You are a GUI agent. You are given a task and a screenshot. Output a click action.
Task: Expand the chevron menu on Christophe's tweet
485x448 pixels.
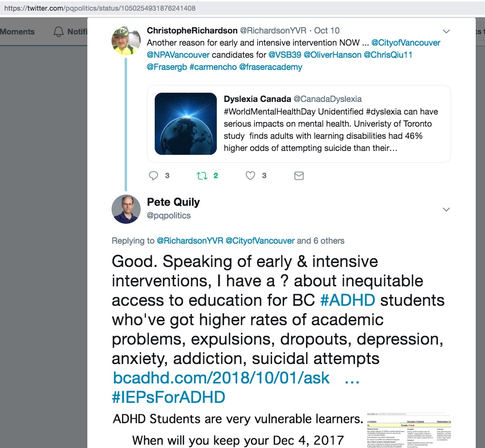pos(446,32)
